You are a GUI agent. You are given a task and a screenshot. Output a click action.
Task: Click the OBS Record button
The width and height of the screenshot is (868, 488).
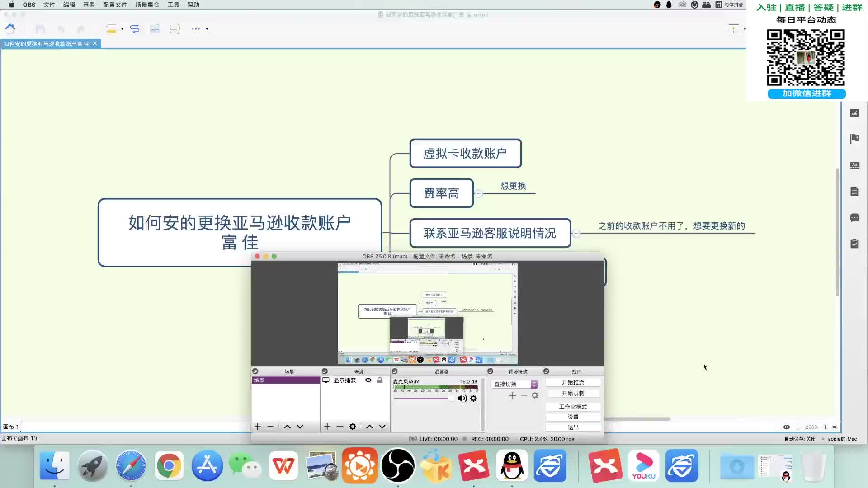pyautogui.click(x=573, y=393)
